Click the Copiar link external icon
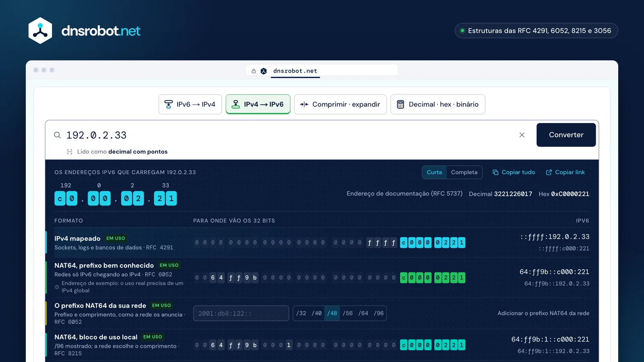Viewport: 644px width, 362px height. tap(549, 172)
